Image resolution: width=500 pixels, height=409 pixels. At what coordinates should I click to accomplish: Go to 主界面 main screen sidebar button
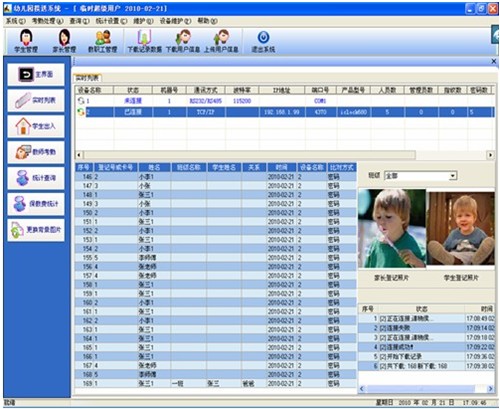(x=36, y=74)
